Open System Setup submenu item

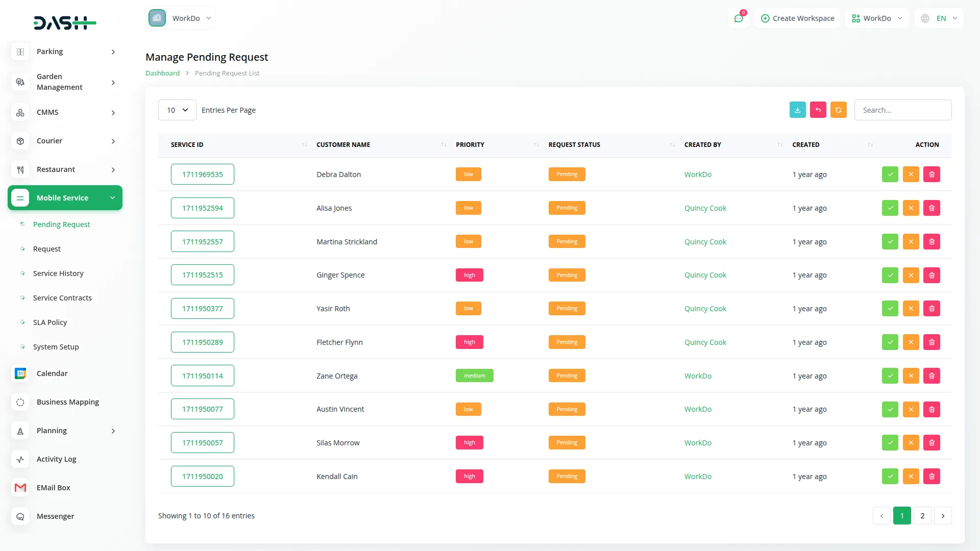point(56,347)
